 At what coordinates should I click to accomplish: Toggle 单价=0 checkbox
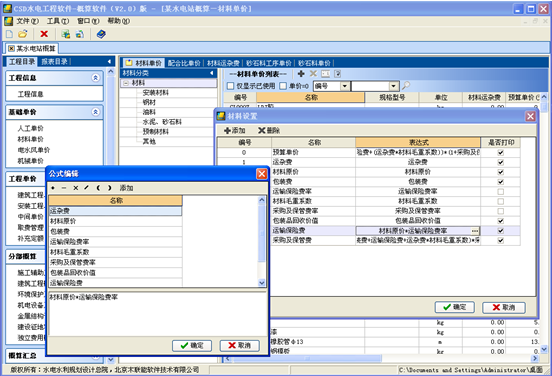[283, 86]
